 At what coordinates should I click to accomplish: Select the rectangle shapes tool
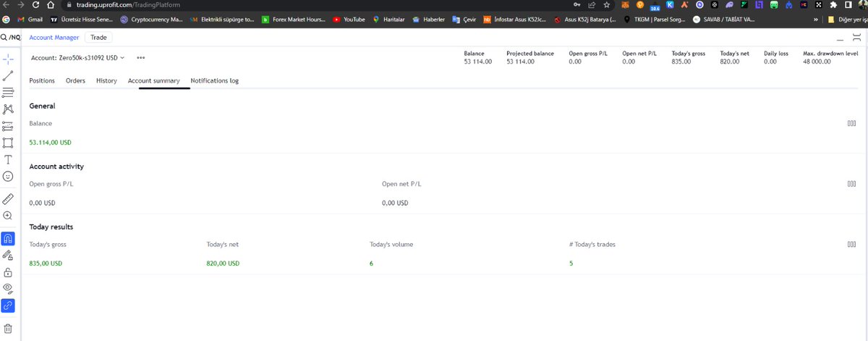[x=8, y=143]
